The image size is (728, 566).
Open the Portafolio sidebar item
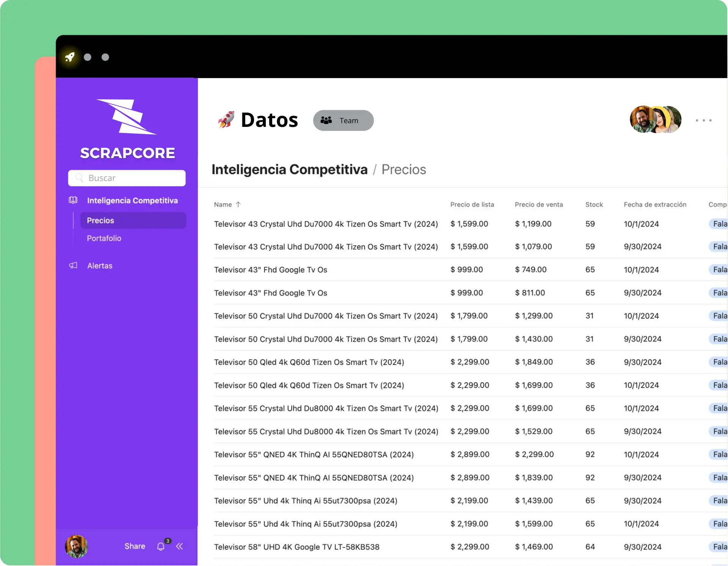[104, 238]
